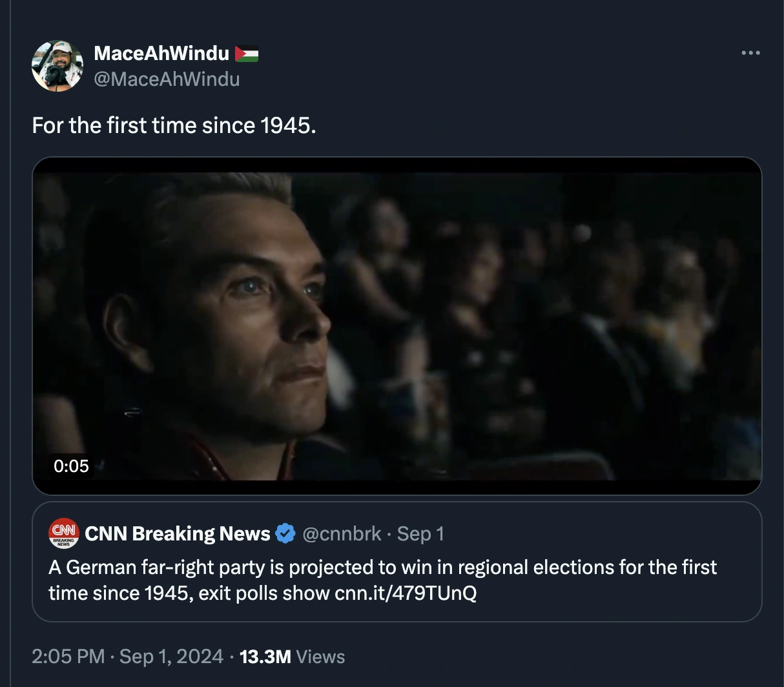Click the blue verified checkmark badge

285,534
